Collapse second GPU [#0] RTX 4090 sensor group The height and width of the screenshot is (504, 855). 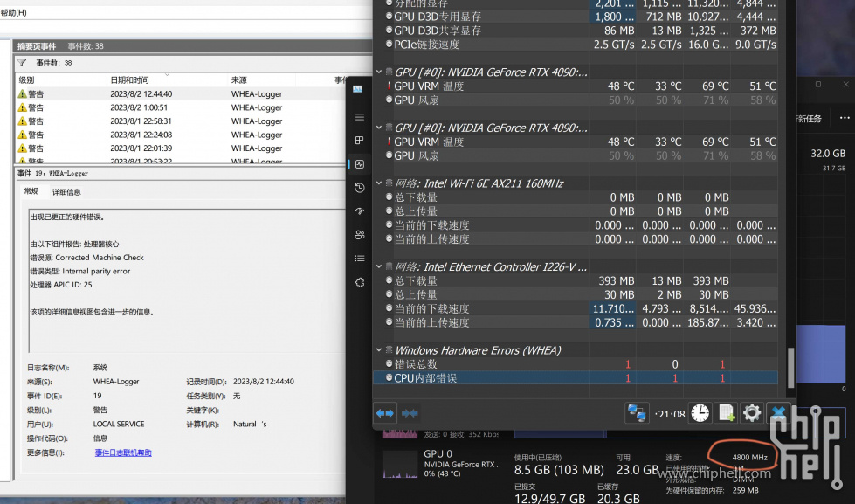379,128
